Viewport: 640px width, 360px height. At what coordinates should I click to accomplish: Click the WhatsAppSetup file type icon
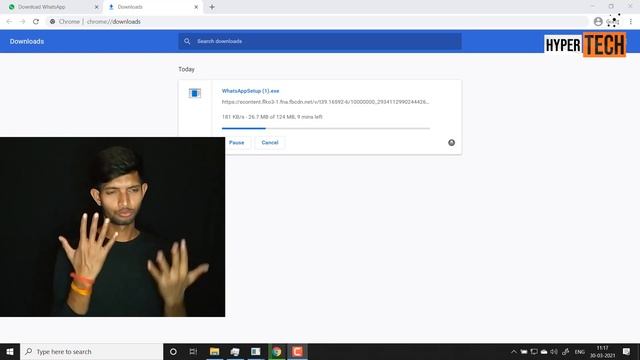pyautogui.click(x=195, y=93)
